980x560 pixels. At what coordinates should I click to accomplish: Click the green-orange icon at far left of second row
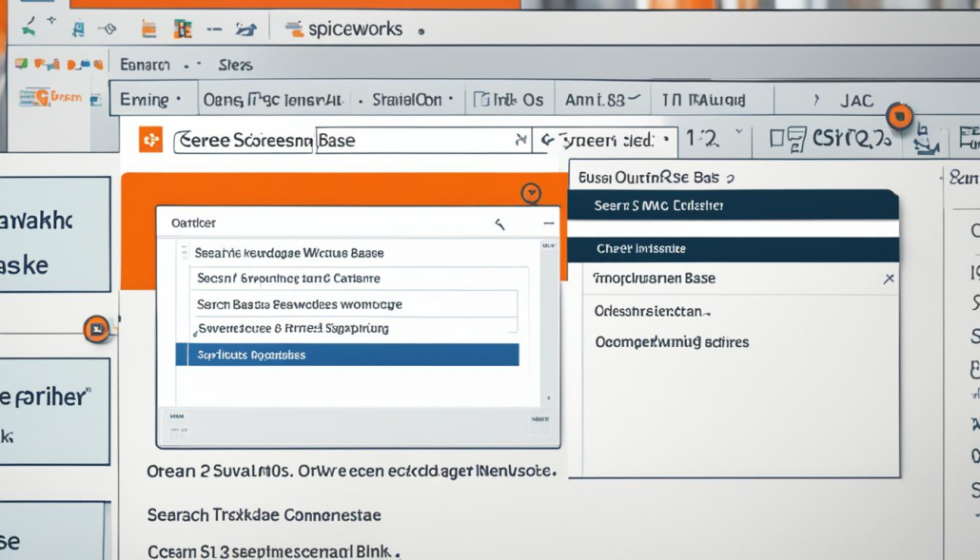point(22,64)
